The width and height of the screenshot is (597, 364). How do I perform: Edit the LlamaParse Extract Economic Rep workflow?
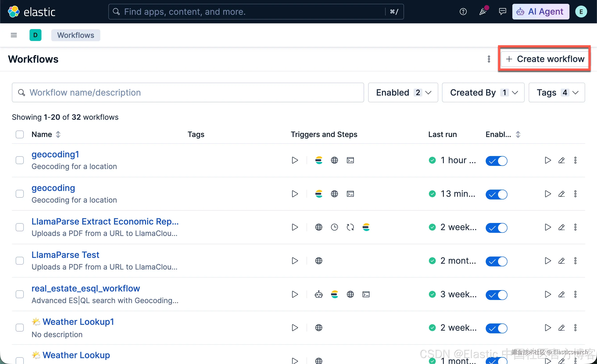click(x=561, y=227)
